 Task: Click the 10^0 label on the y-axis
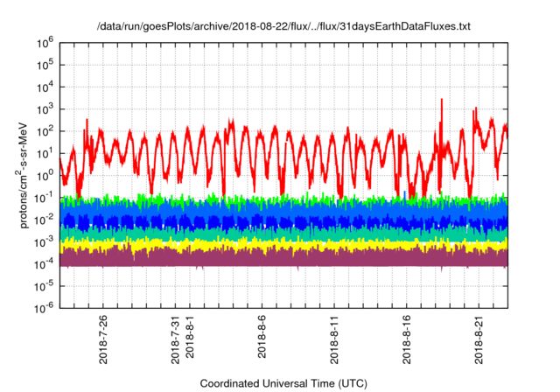coord(47,174)
